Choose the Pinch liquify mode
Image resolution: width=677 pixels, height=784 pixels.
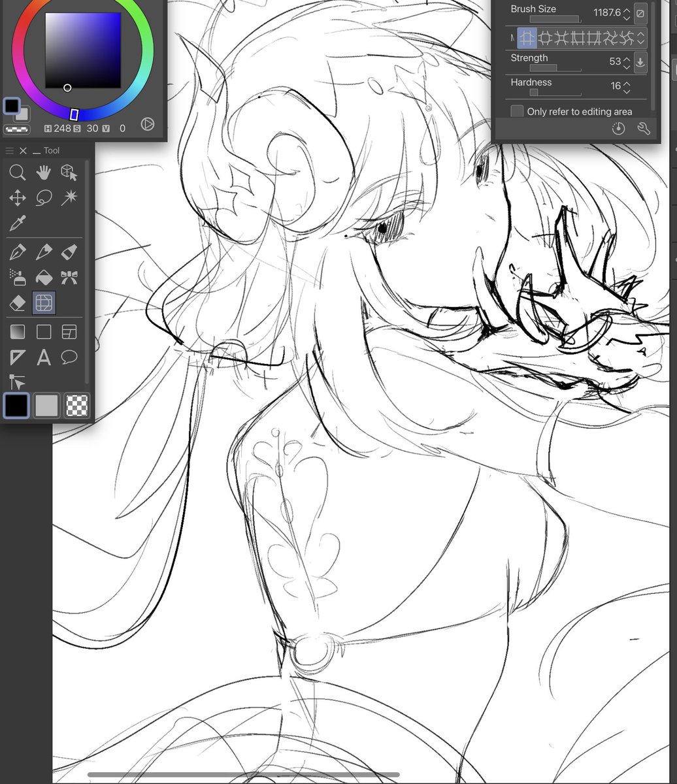tap(561, 38)
